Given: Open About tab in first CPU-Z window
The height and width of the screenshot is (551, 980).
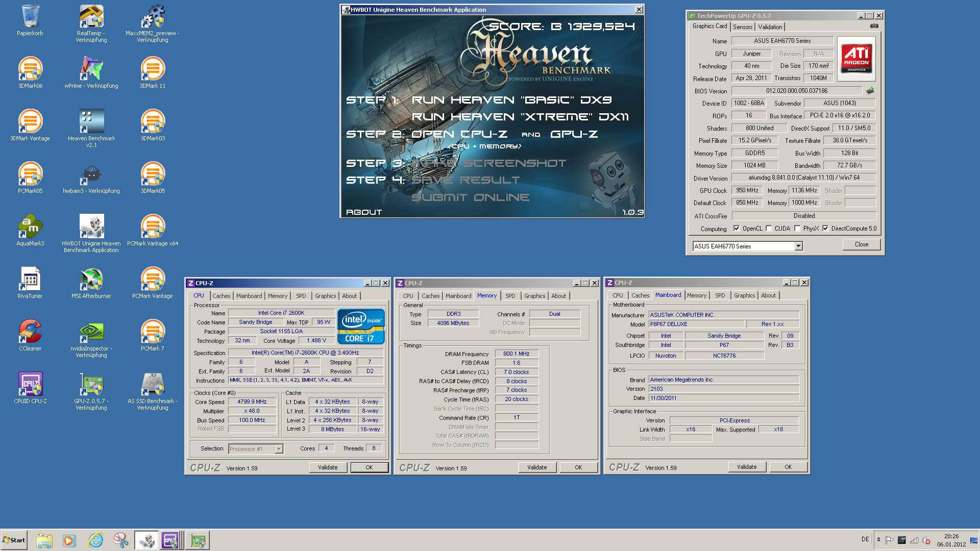Looking at the screenshot, I should point(349,296).
